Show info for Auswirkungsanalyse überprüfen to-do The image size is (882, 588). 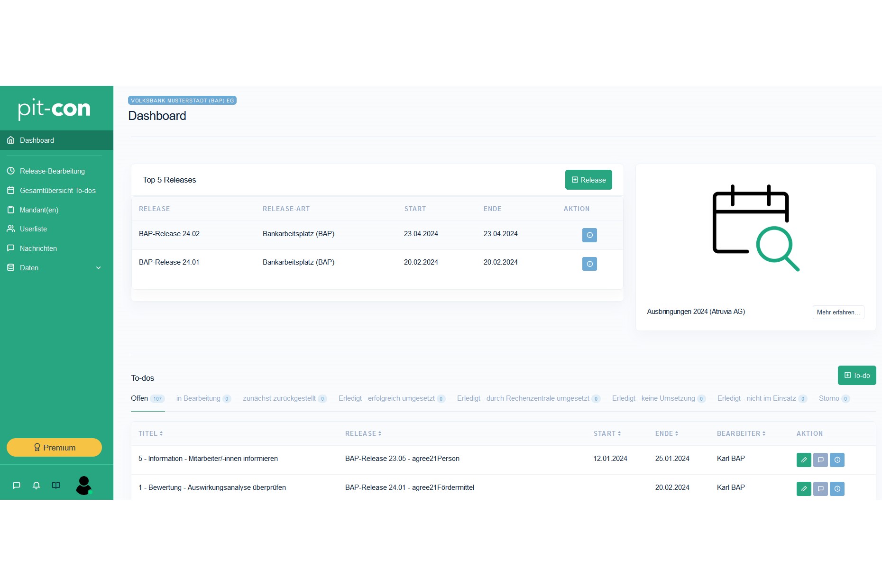tap(837, 488)
